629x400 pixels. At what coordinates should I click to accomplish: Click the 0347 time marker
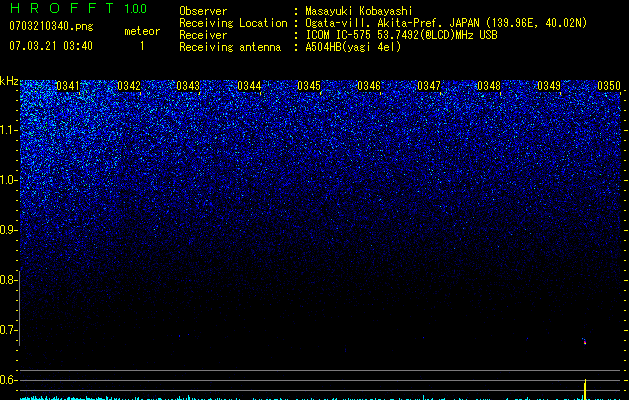429,86
